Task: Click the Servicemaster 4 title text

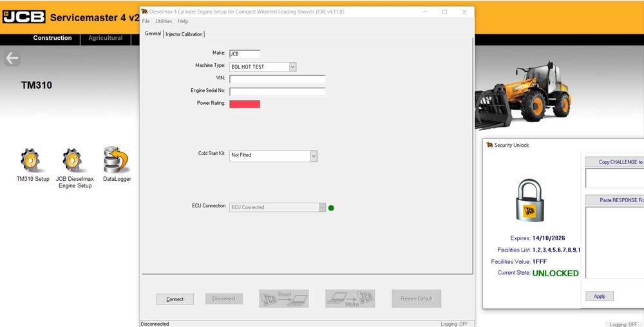Action: click(x=95, y=17)
